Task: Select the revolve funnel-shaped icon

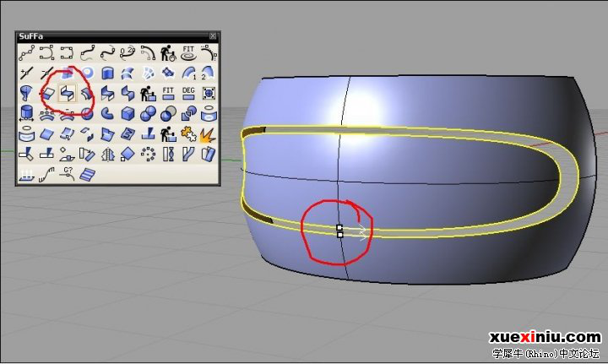Action: (x=27, y=93)
